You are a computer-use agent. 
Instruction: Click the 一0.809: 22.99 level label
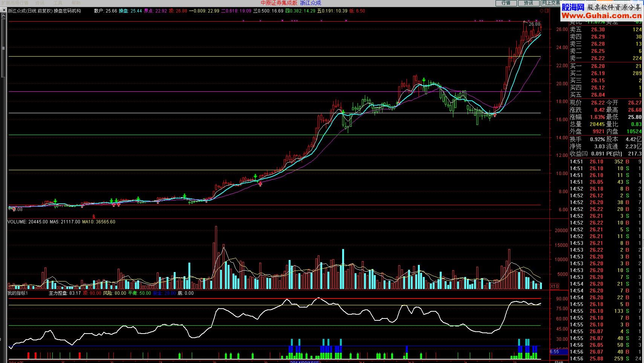pos(204,11)
